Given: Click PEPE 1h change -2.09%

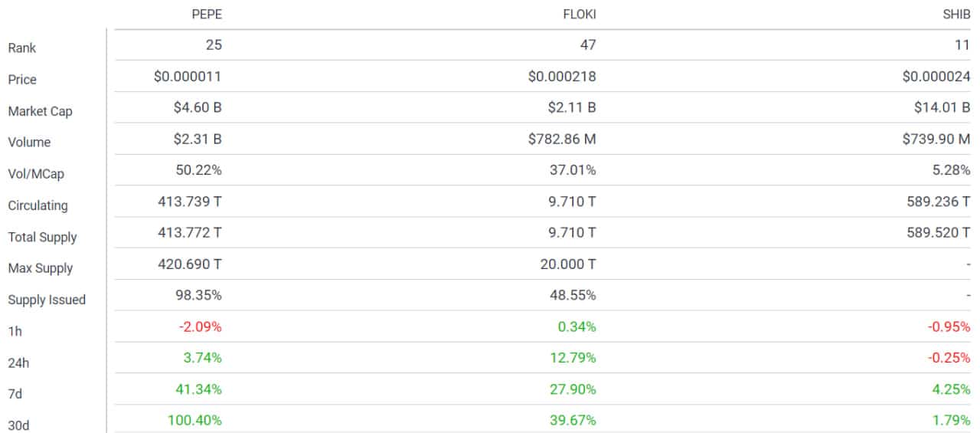Looking at the screenshot, I should pyautogui.click(x=201, y=326).
